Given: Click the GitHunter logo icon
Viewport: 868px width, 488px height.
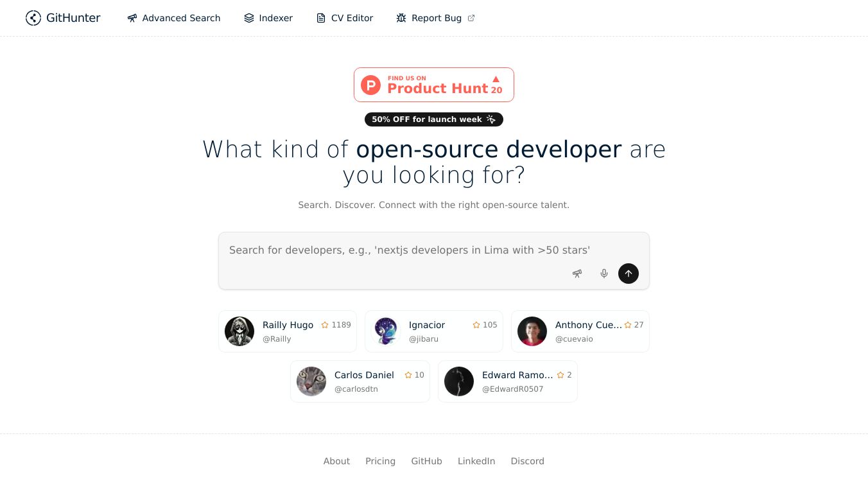Looking at the screenshot, I should coord(33,18).
